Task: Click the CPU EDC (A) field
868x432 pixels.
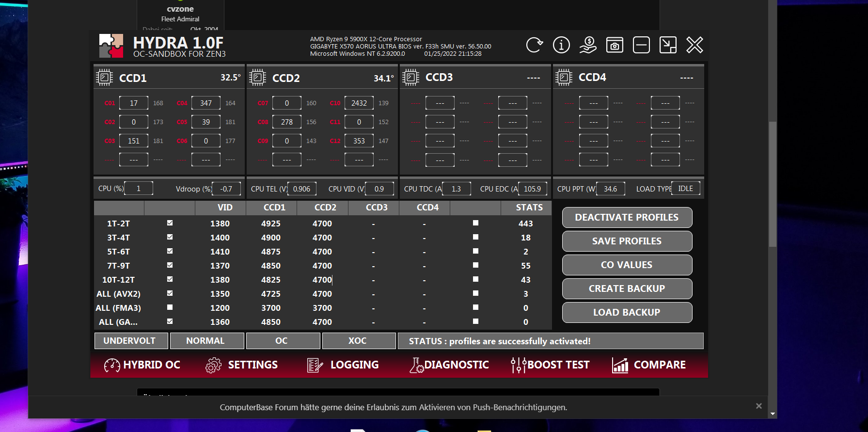Action: pos(533,189)
